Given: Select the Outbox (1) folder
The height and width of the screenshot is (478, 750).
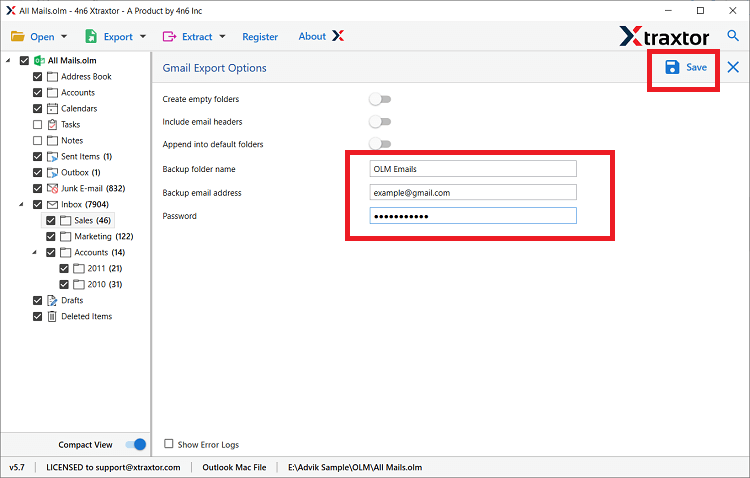Looking at the screenshot, I should [80, 172].
